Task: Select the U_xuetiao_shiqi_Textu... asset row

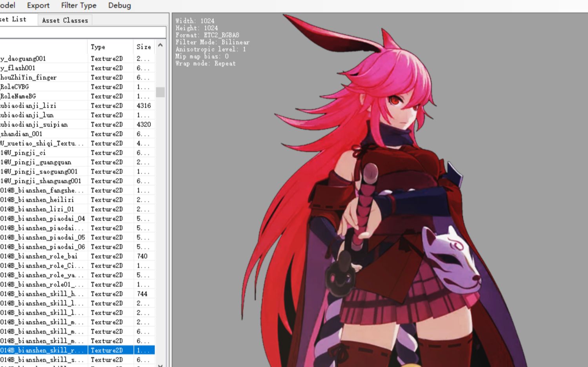Action: point(77,143)
